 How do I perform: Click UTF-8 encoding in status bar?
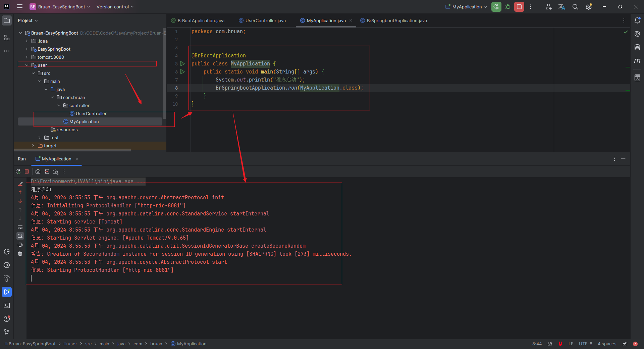pos(586,344)
